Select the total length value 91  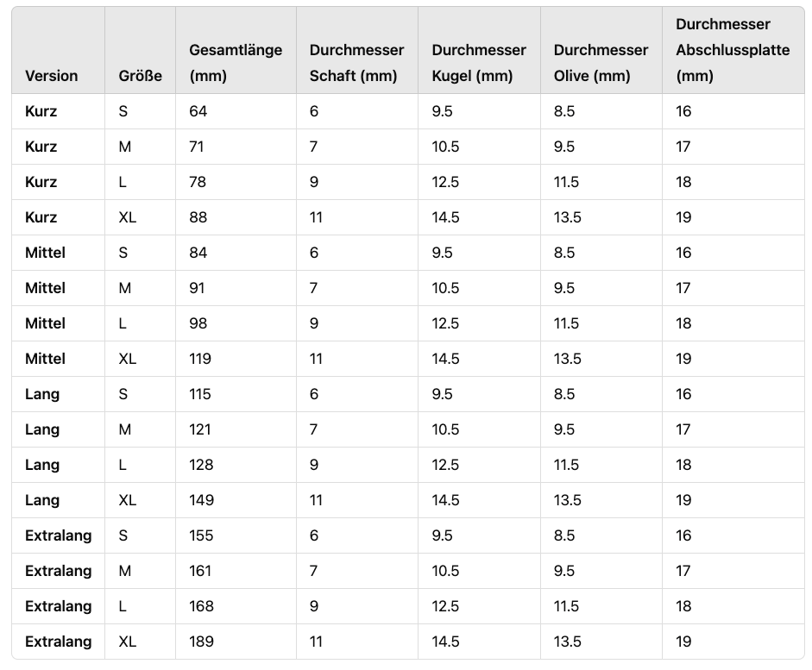click(x=198, y=288)
